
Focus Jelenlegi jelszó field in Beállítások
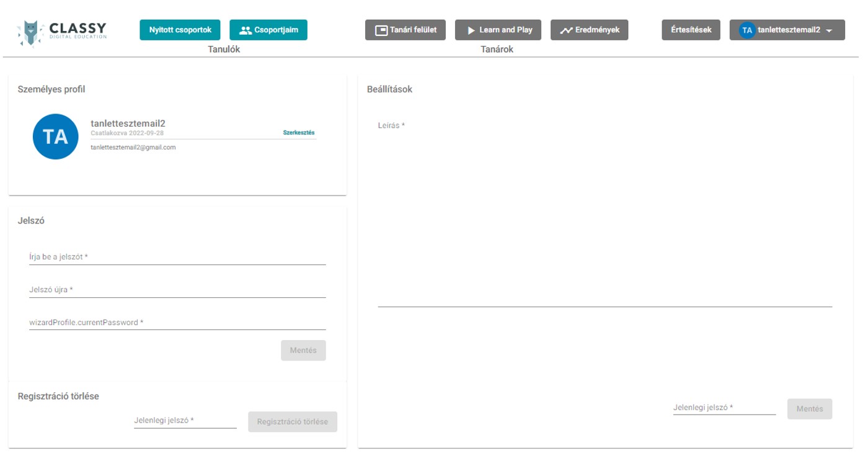(x=725, y=408)
